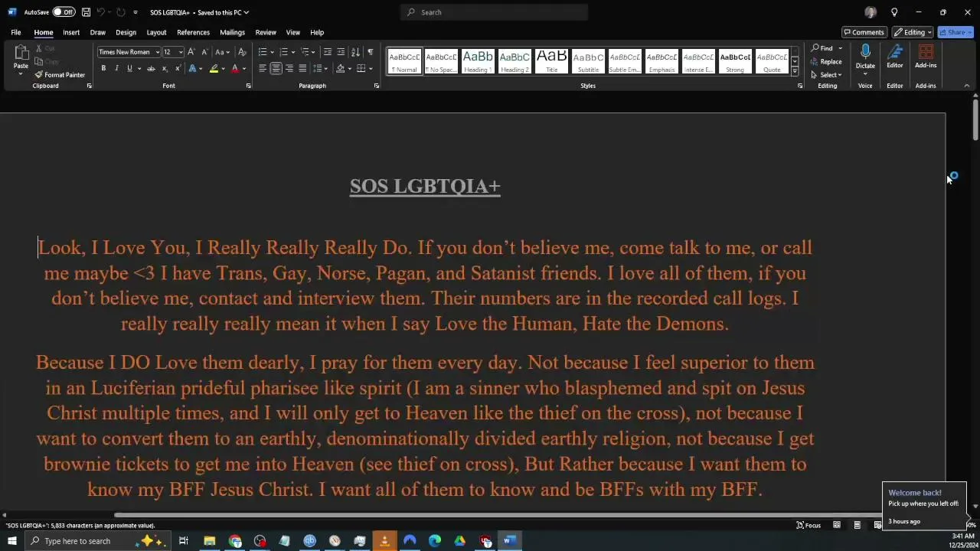Increase paragraph indent
This screenshot has height=551, width=980.
coord(341,52)
